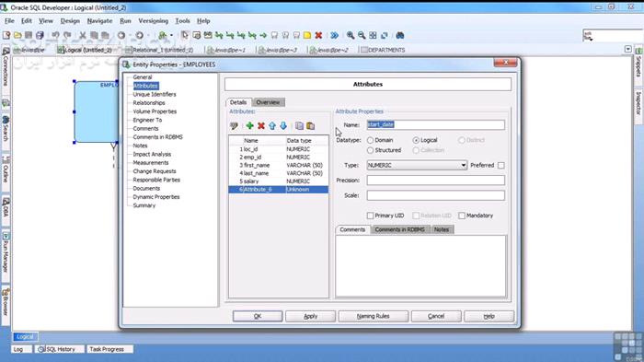Click the New icon in the main toolbar
The image size is (644, 362).
6,35
